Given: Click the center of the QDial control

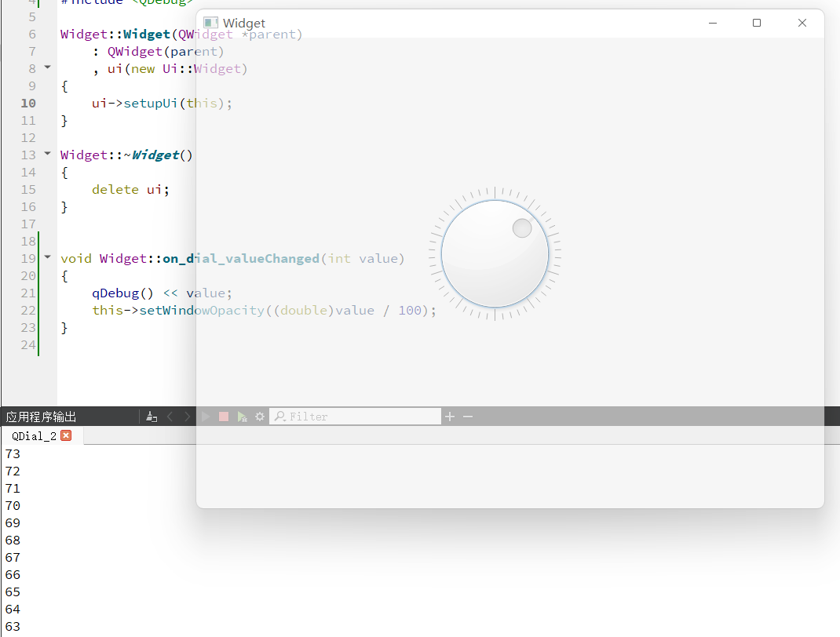Looking at the screenshot, I should (495, 253).
